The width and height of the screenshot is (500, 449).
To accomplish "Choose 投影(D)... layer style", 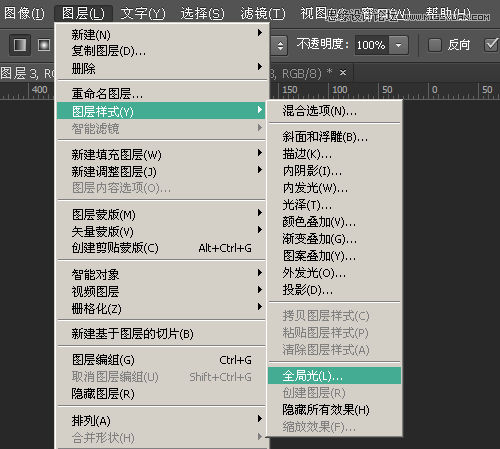I will pyautogui.click(x=334, y=290).
